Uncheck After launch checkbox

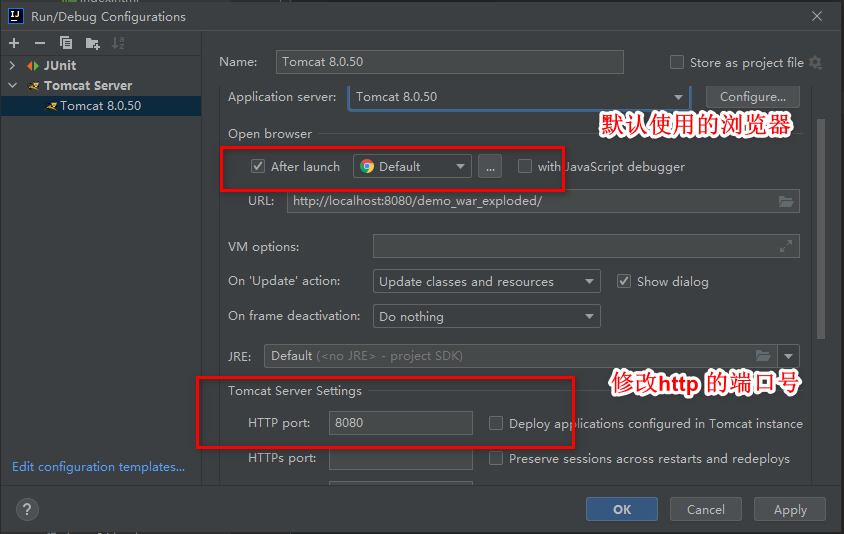[x=258, y=166]
